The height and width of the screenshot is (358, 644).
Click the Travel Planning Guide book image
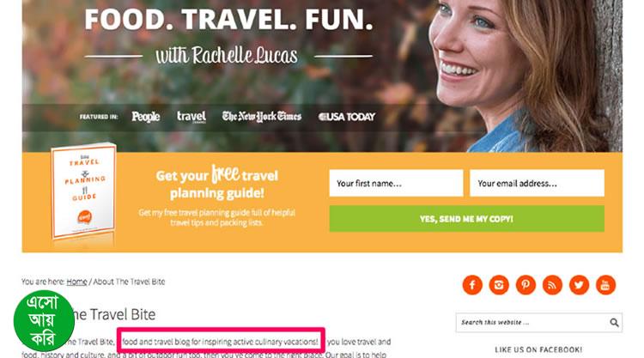84,191
